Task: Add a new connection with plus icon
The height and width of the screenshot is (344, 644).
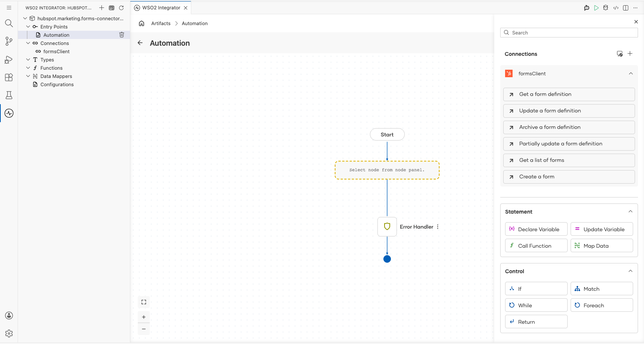Action: [x=630, y=54]
